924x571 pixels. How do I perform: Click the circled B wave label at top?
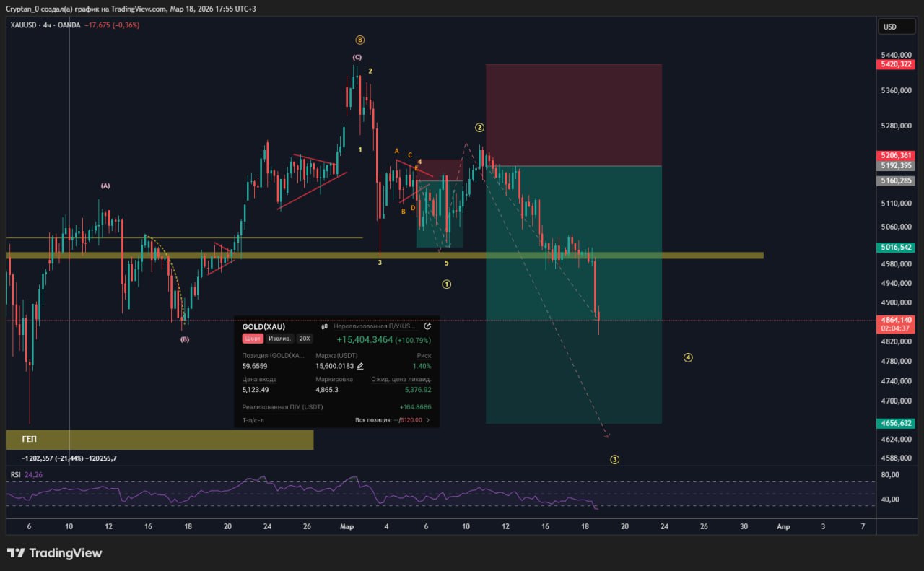359,40
